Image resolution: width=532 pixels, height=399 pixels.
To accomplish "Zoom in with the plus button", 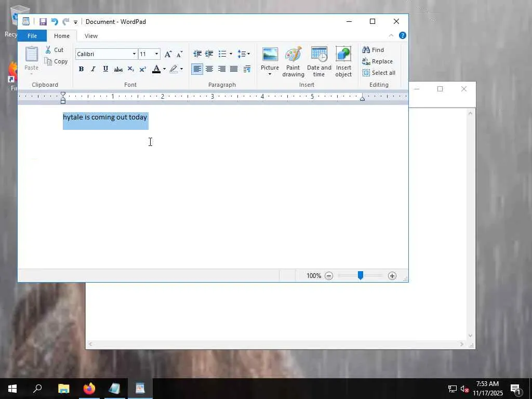I will click(392, 276).
